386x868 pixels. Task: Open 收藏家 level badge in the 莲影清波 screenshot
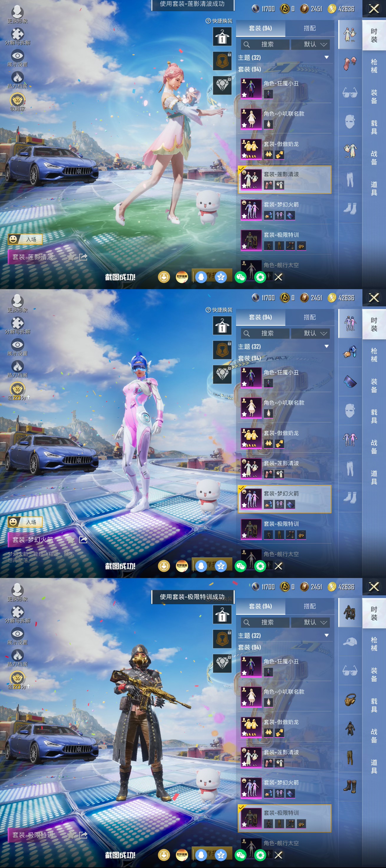tap(17, 102)
